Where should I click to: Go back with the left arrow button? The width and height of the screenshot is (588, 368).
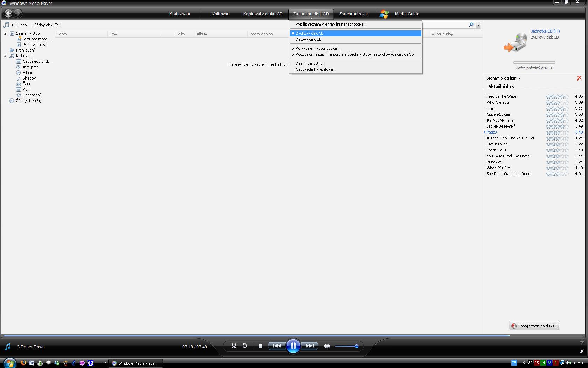point(8,14)
